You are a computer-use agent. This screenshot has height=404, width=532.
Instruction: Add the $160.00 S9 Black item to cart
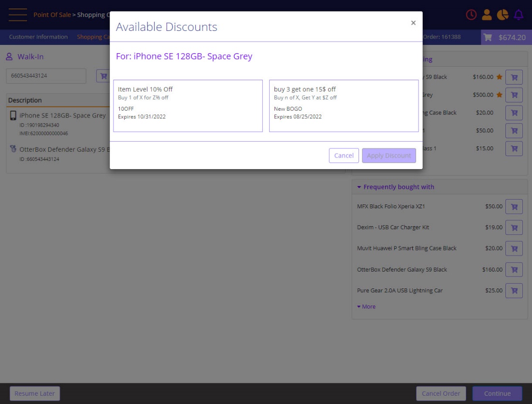point(514,77)
